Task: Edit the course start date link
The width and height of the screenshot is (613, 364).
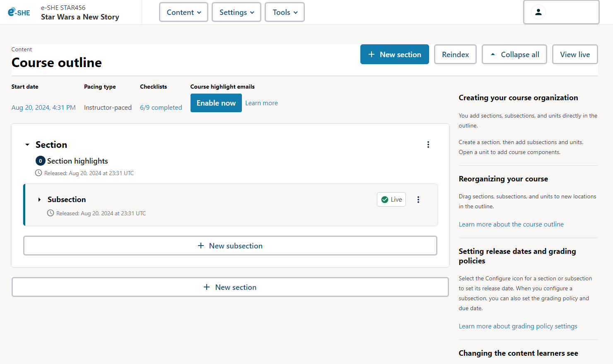Action: point(43,108)
